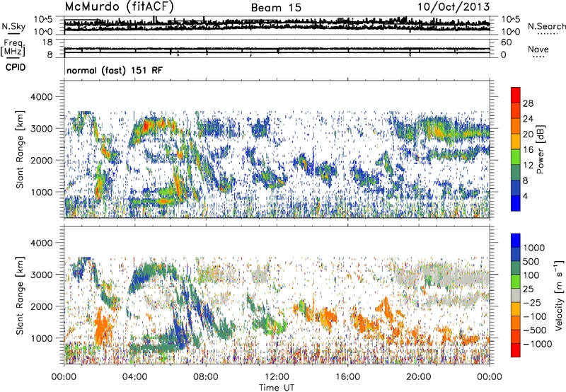The width and height of the screenshot is (566, 392).
Task: Click the 500 value on Velocity colorbar
Action: [x=531, y=261]
